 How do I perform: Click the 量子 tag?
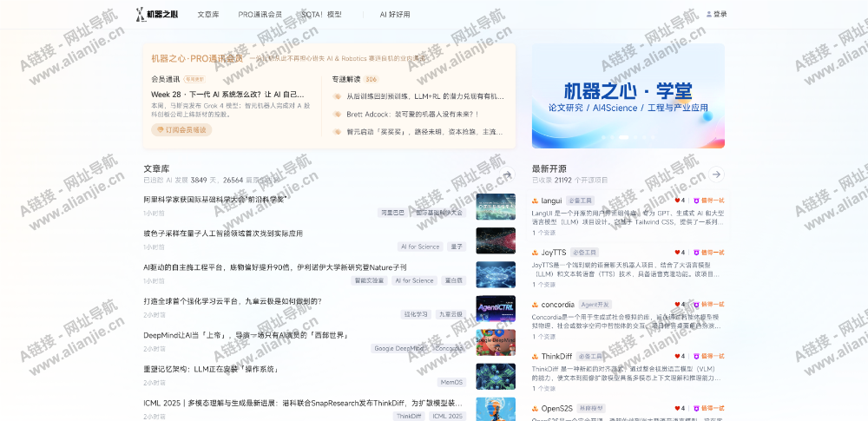coord(457,247)
